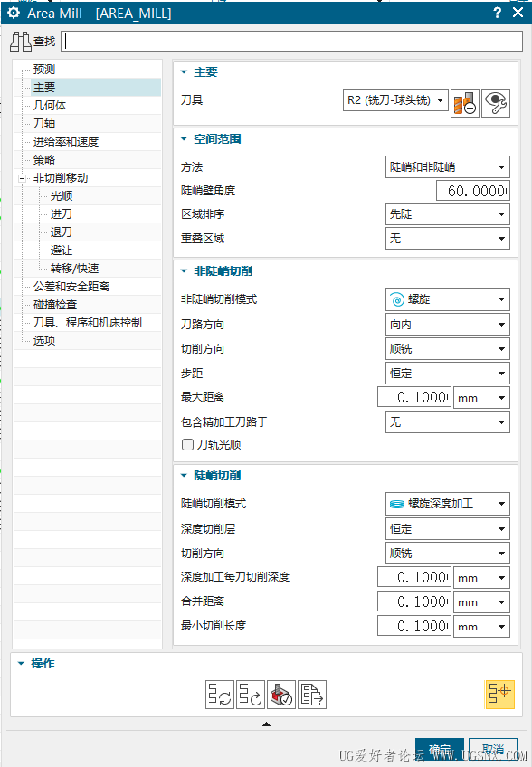532x767 pixels.
Task: Select 转移/快速 under 非切削移动
Action: [x=74, y=269]
